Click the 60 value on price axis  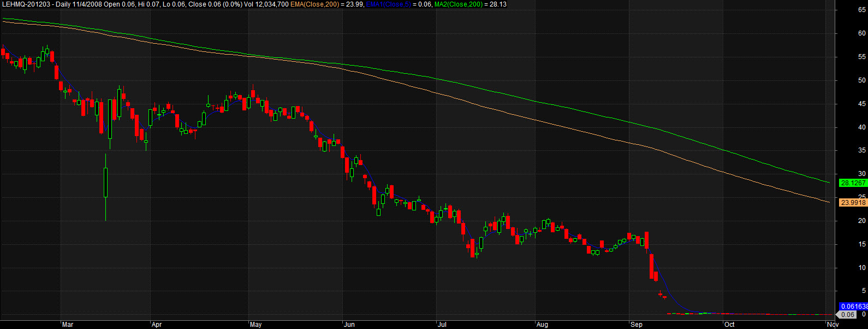click(x=862, y=33)
